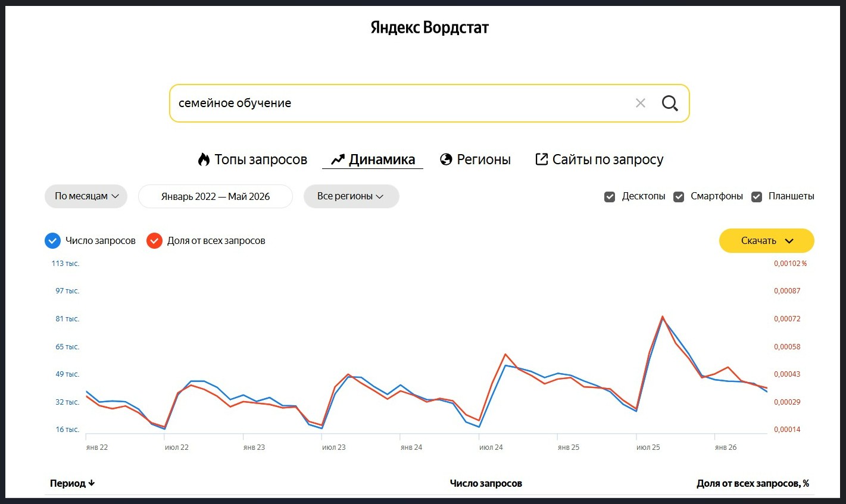Click the июл 24 label on the chart axis
846x504 pixels.
point(491,447)
